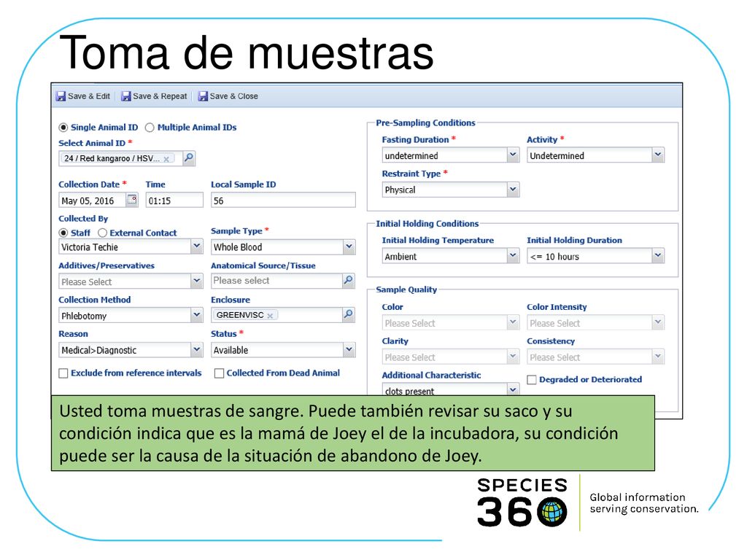Image resolution: width=747 pixels, height=560 pixels.
Task: Click the Save & Edit floppy icon
Action: tap(61, 96)
